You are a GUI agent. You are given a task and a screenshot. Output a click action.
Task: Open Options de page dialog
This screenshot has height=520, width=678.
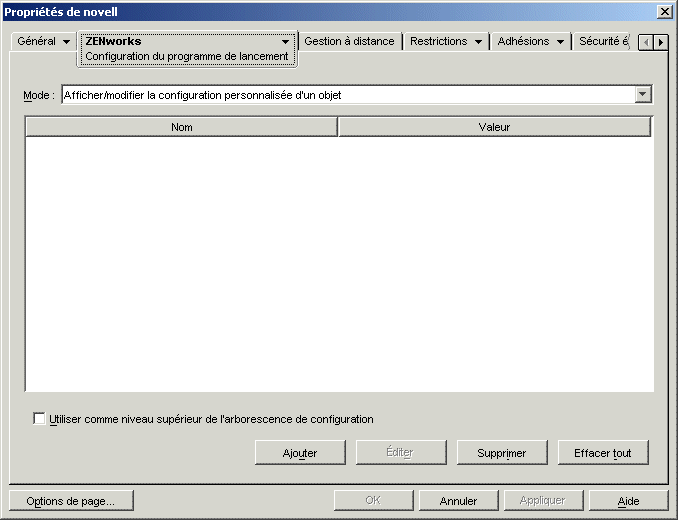71,501
